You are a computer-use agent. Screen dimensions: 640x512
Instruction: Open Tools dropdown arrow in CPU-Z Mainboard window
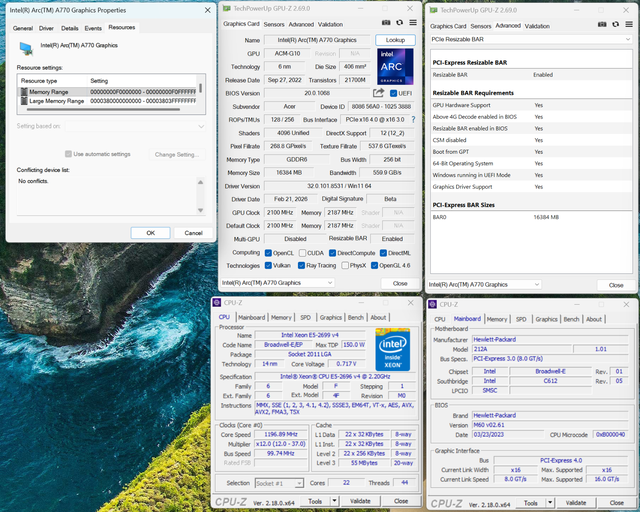[x=550, y=503]
